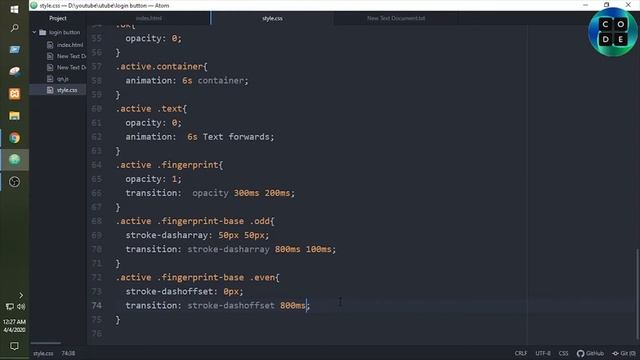
Task: Open the notification center icon
Action: (14, 346)
